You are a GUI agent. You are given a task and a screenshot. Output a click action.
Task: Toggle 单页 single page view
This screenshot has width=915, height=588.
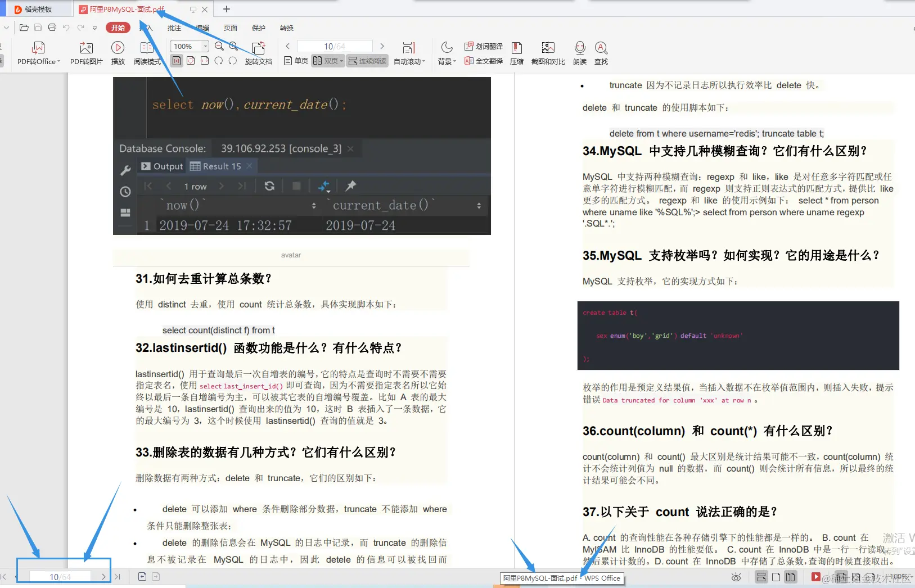[x=296, y=61]
